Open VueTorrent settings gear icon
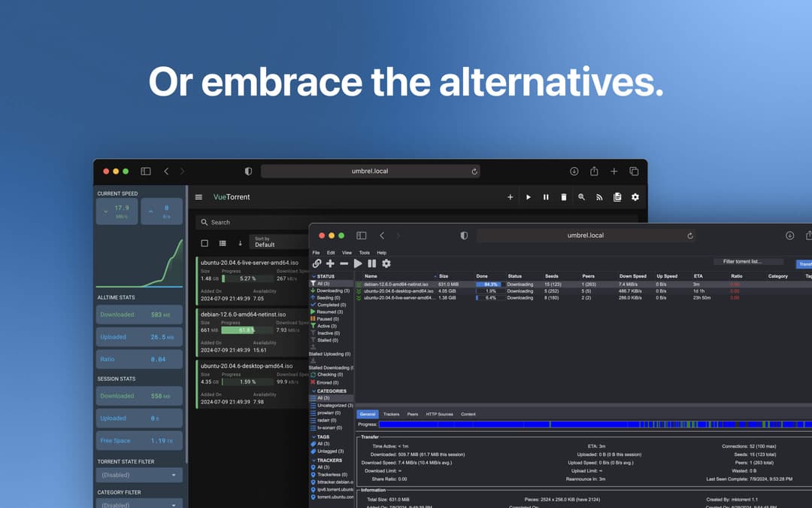The height and width of the screenshot is (508, 812). [x=635, y=197]
